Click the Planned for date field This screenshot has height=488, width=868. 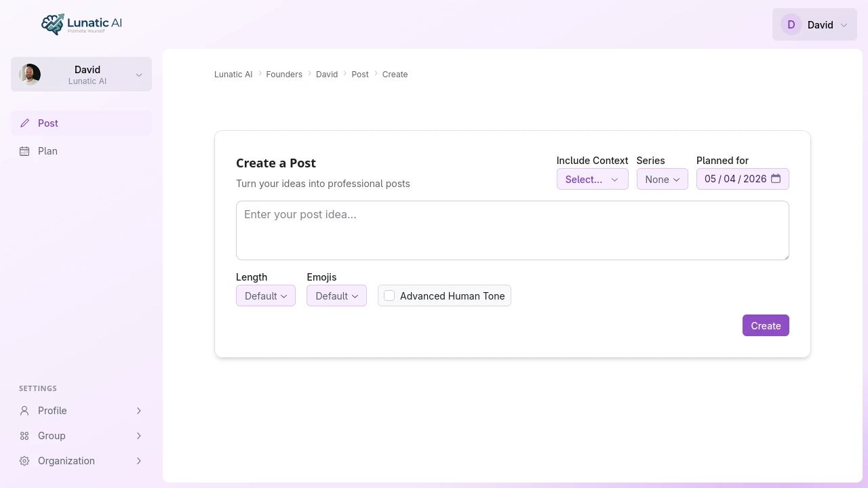click(743, 179)
